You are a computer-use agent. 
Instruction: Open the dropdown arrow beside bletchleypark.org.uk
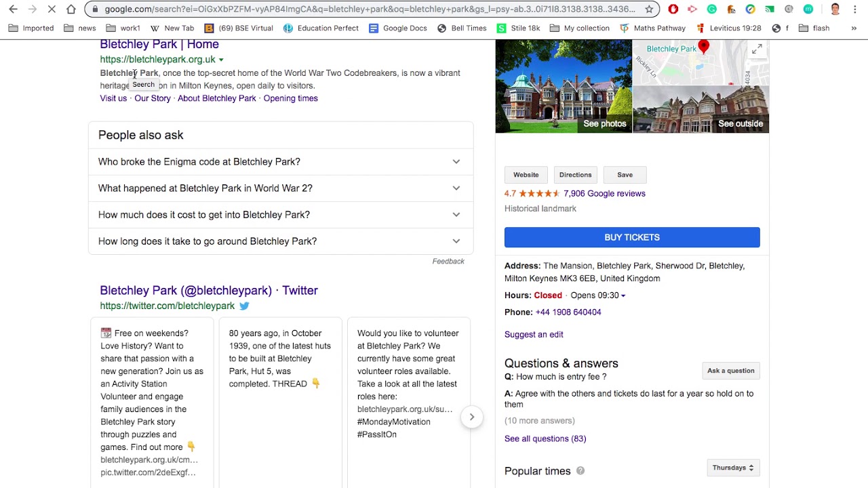[221, 60]
